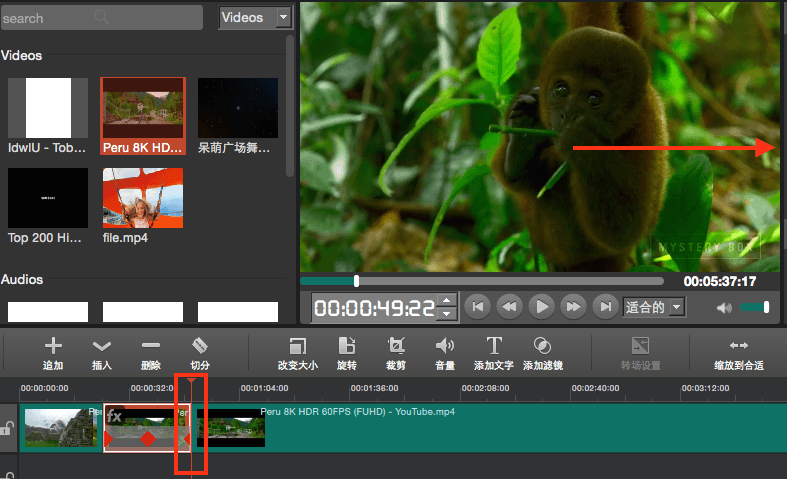The width and height of the screenshot is (787, 479).
Task: Increase timecode with the up stepper arrow
Action: click(446, 301)
